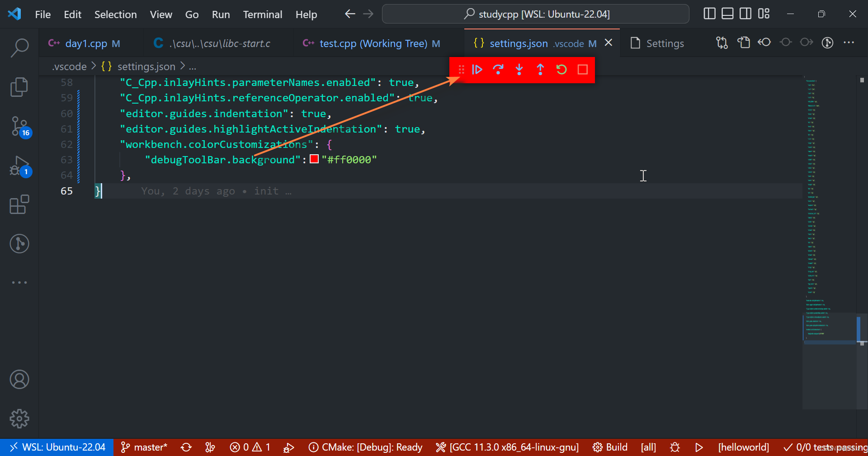Restart the debug session
Viewport: 868px width, 456px height.
tap(561, 70)
